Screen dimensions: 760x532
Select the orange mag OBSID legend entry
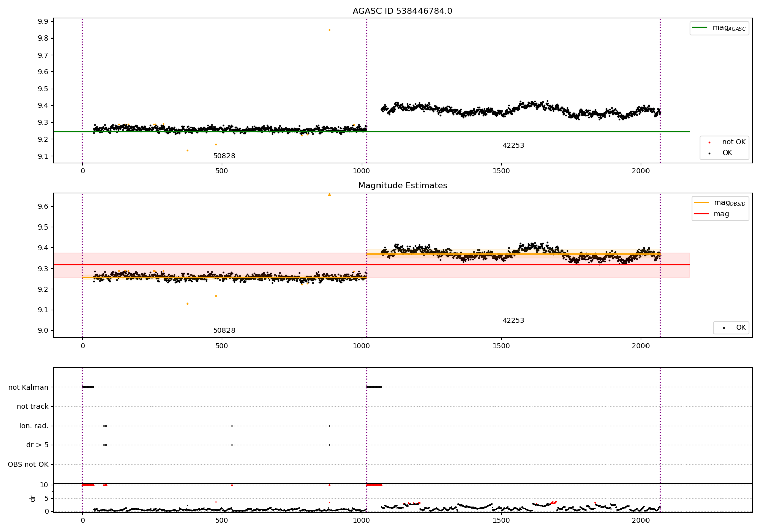pos(719,203)
